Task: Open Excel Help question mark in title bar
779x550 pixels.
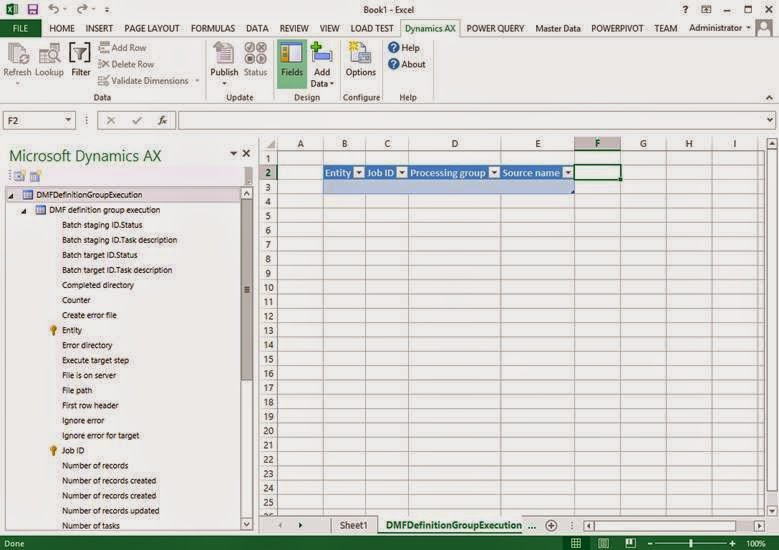Action: 685,9
